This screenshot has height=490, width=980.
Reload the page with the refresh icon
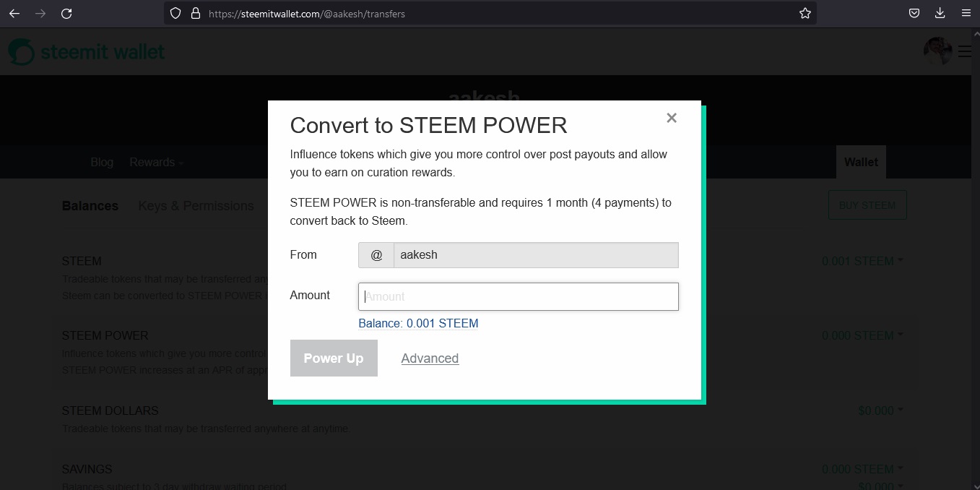coord(66,13)
